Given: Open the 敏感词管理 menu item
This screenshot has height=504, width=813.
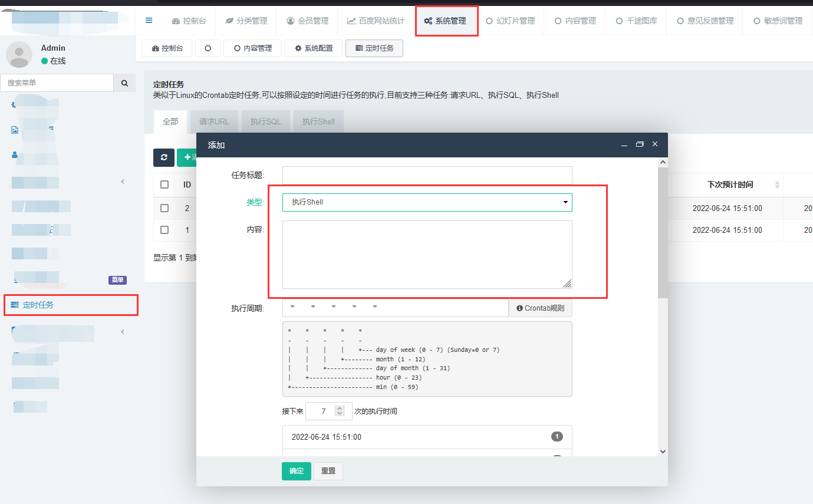Looking at the screenshot, I should pyautogui.click(x=779, y=19).
